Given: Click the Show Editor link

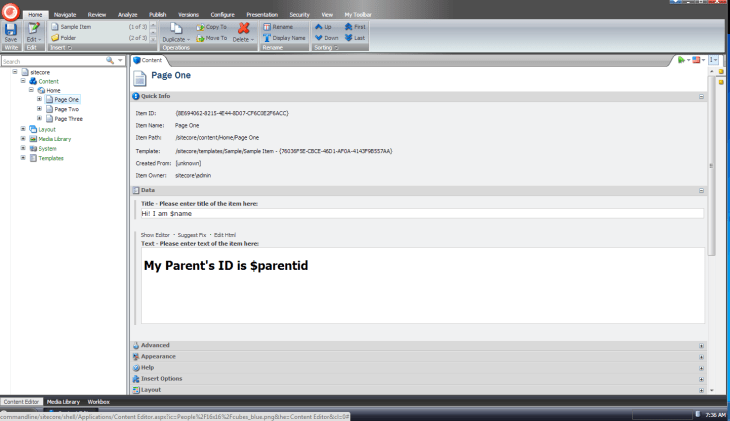Looking at the screenshot, I should point(156,234).
